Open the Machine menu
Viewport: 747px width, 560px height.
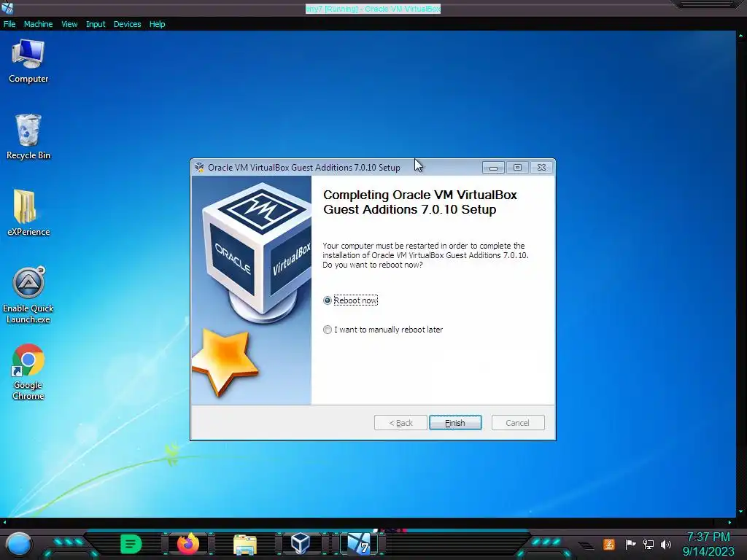pyautogui.click(x=38, y=24)
